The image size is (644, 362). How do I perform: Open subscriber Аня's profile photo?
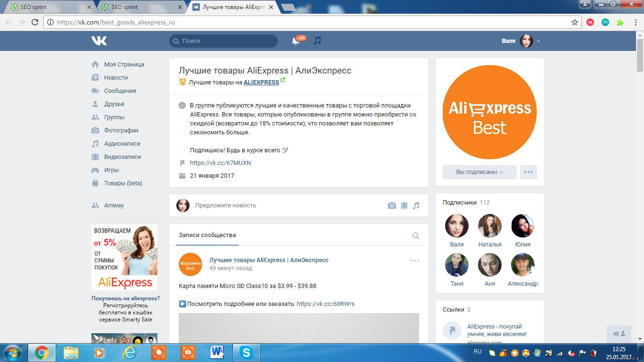(490, 265)
